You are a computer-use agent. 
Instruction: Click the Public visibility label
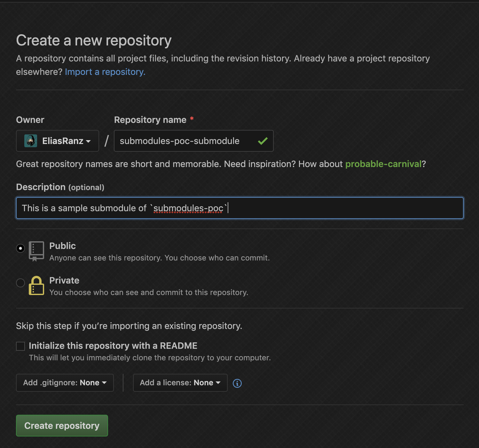[x=63, y=246]
